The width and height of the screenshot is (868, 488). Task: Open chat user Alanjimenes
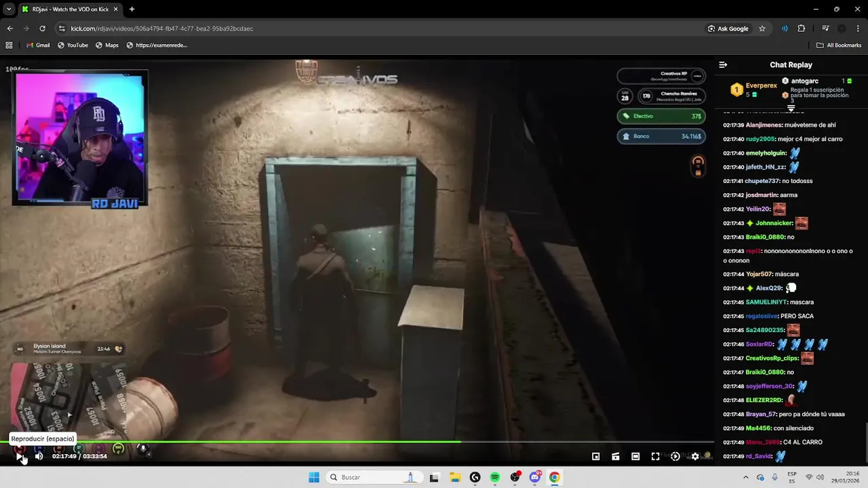[x=764, y=125]
